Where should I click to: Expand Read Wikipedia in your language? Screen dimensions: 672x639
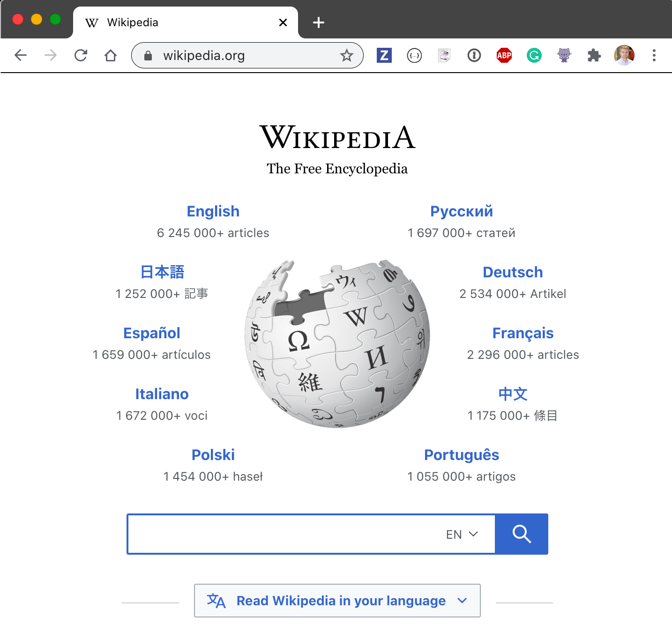point(337,601)
